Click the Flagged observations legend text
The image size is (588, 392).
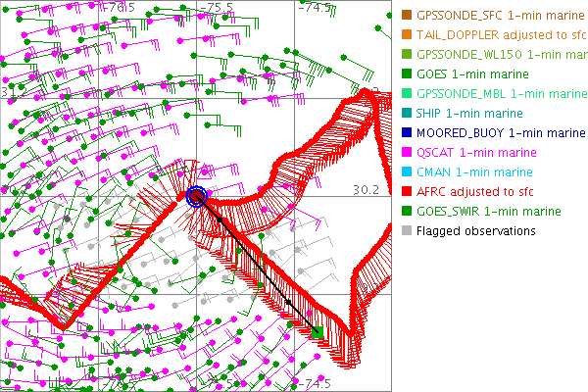click(x=475, y=231)
